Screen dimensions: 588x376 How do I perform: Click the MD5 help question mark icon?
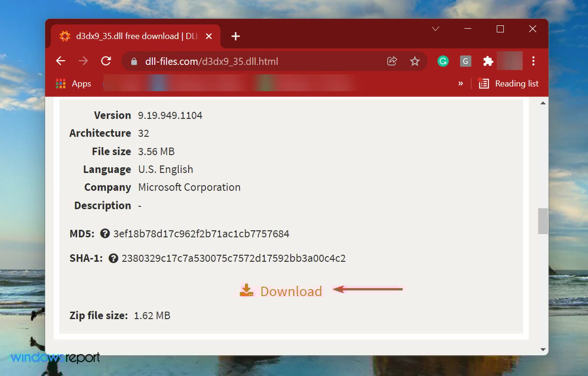[x=105, y=233]
